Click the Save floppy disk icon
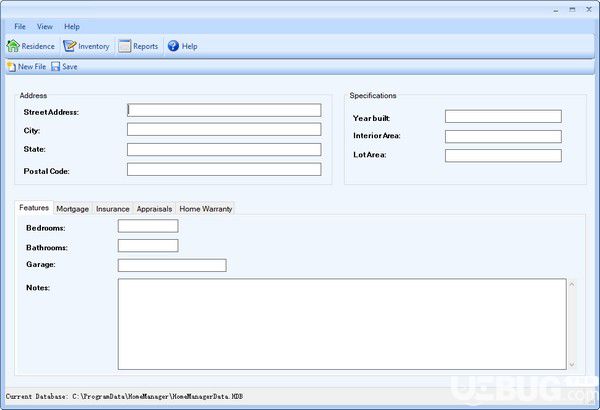 [55, 67]
